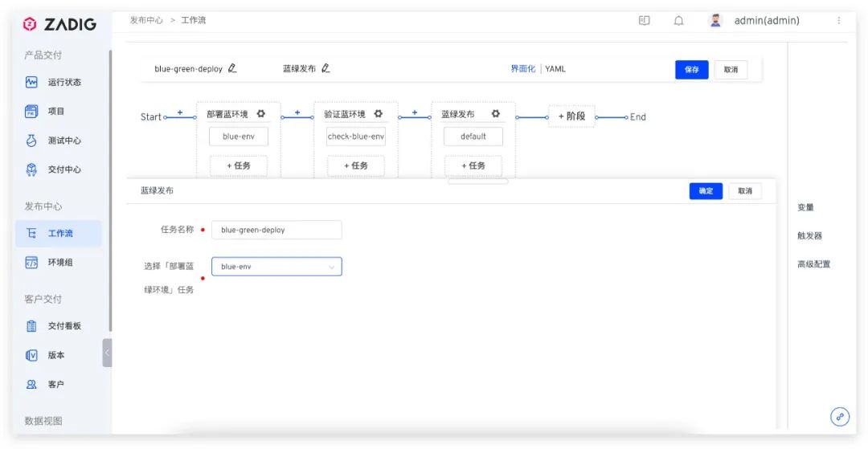Add a task under 部署蓝环境
Image resolution: width=868 pixels, height=449 pixels.
239,165
